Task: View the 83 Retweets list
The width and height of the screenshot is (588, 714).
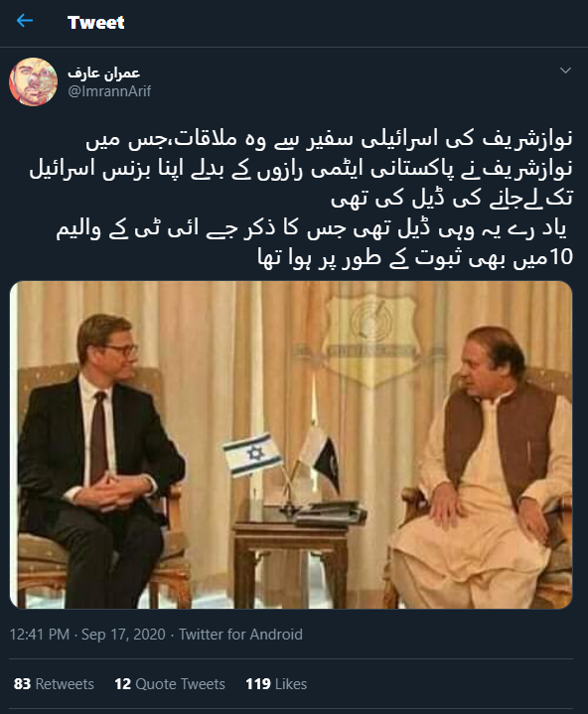Action: coord(54,684)
